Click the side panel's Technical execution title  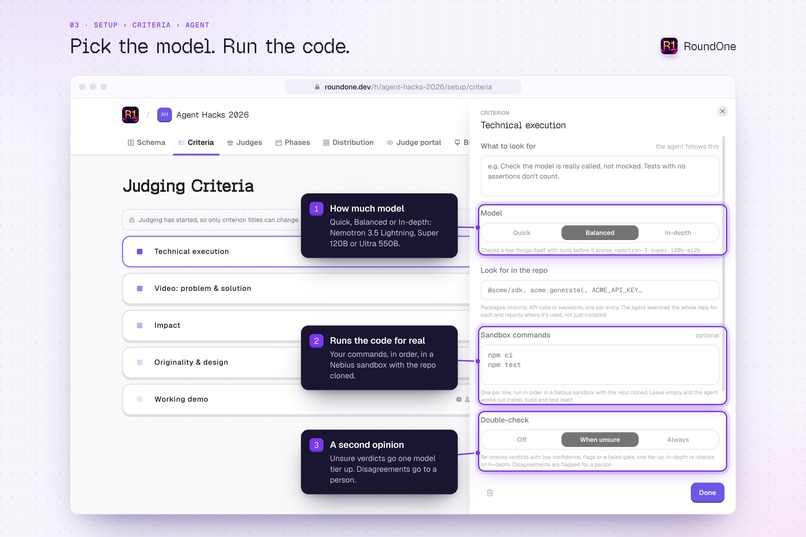point(523,125)
